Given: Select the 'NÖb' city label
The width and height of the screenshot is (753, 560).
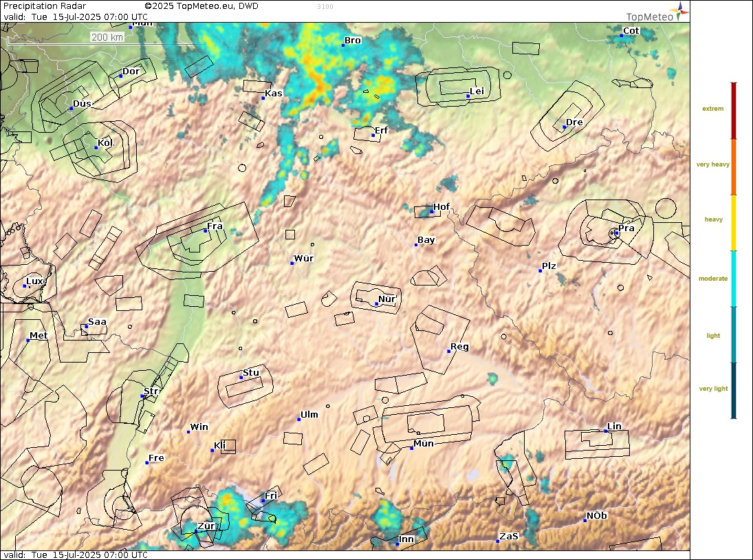Looking at the screenshot, I should tap(597, 516).
